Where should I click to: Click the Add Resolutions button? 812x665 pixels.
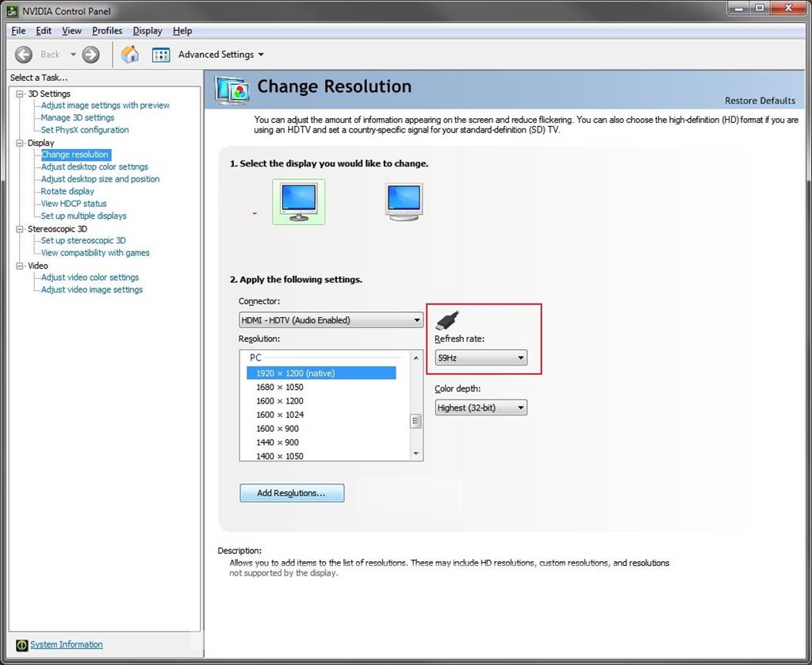click(x=292, y=493)
